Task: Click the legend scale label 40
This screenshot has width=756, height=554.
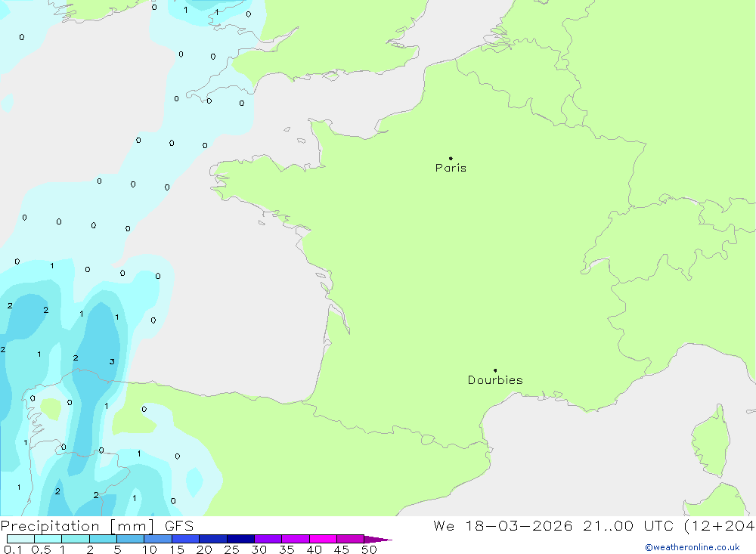Action: point(314,549)
